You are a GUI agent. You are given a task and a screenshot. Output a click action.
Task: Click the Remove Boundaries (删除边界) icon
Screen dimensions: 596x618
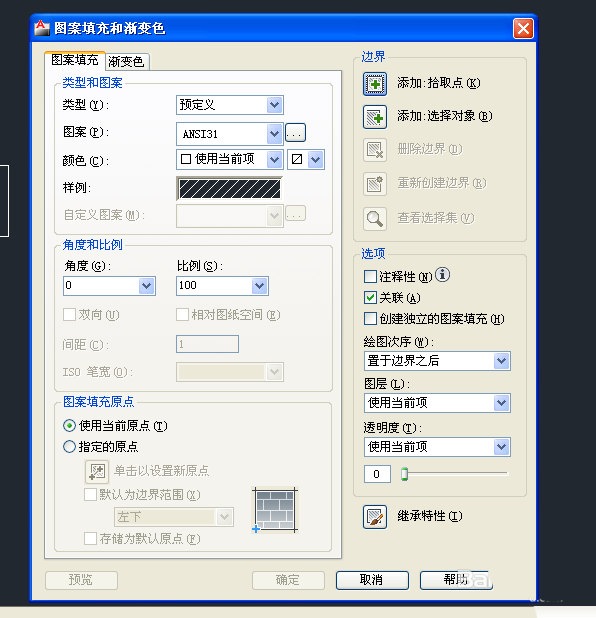pos(374,150)
